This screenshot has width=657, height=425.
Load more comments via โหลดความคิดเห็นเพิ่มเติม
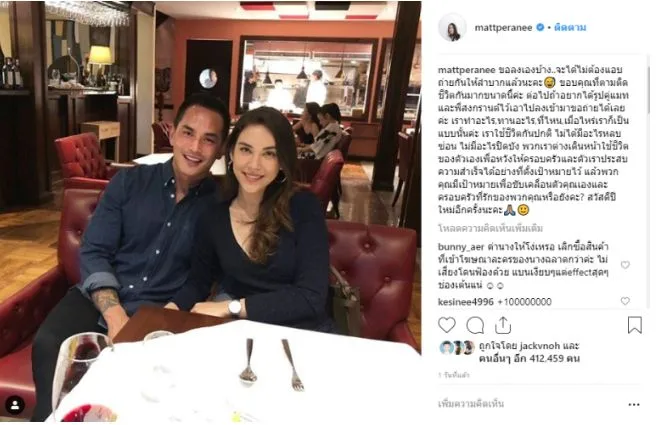[490, 228]
